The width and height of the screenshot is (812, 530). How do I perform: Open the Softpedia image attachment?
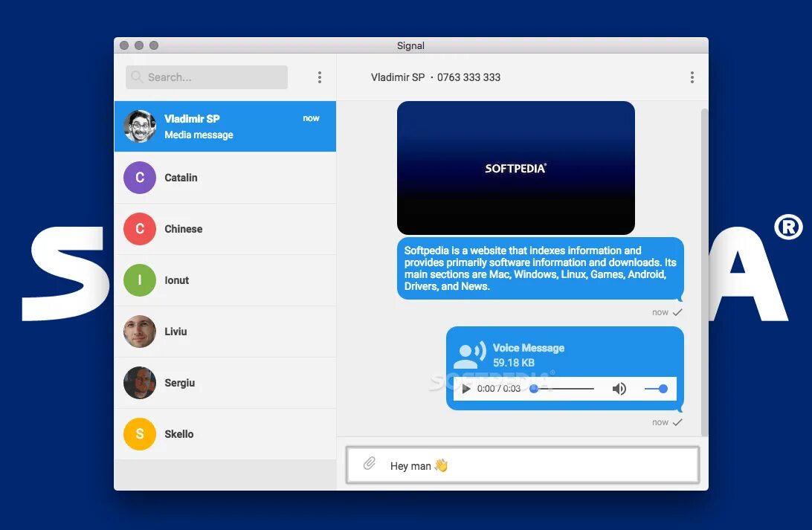coord(516,168)
